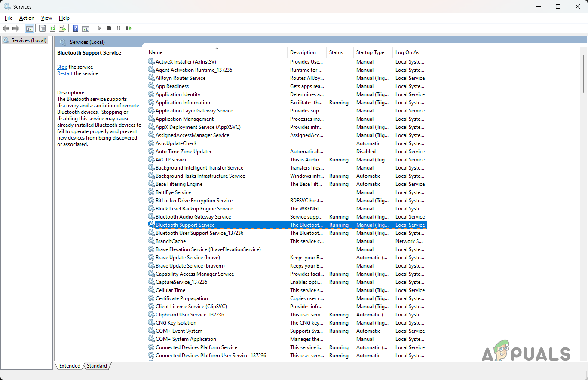The width and height of the screenshot is (588, 380).
Task: Click the Back arrow in toolbar
Action: tap(6, 28)
